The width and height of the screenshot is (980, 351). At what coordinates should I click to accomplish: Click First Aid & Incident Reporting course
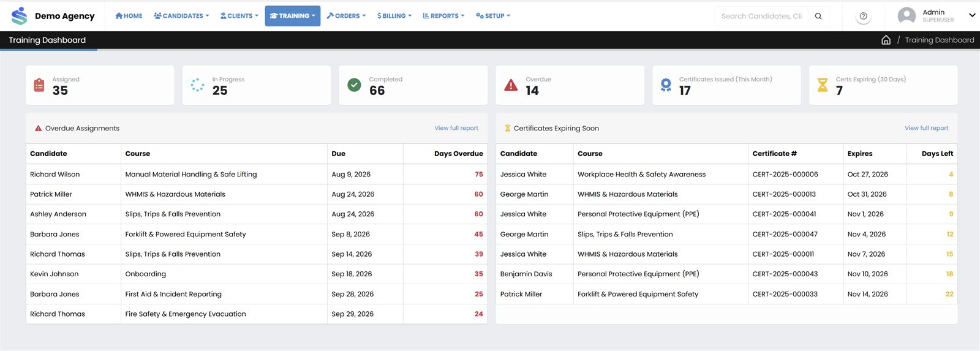[173, 294]
